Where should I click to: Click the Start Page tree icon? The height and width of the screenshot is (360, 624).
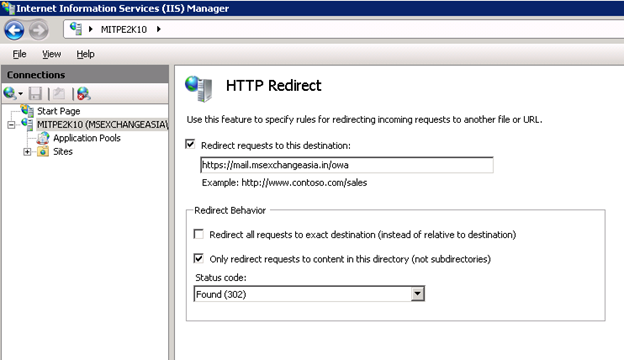[27, 110]
